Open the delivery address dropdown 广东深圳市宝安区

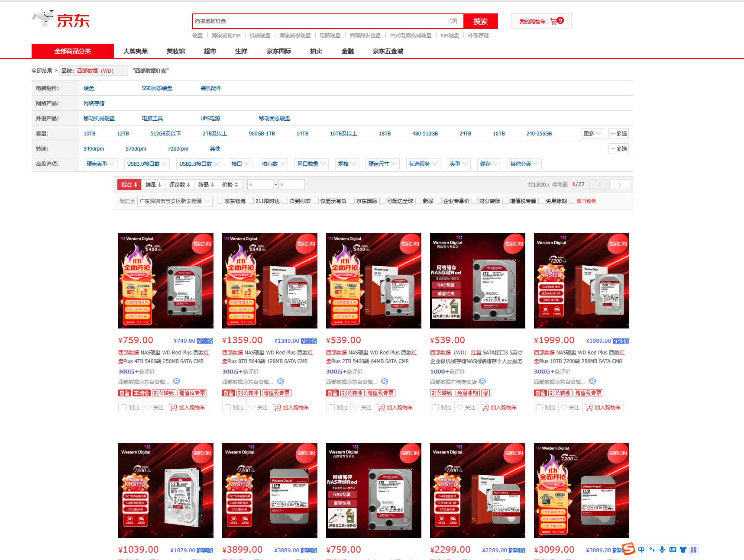(x=175, y=201)
